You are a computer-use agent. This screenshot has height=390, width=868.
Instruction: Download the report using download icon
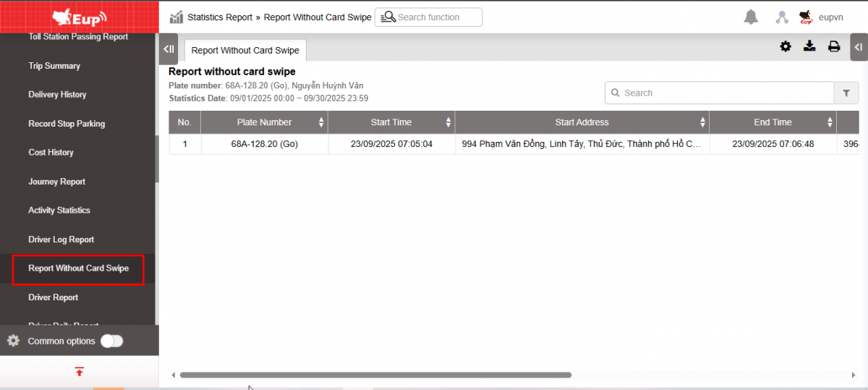pos(809,46)
